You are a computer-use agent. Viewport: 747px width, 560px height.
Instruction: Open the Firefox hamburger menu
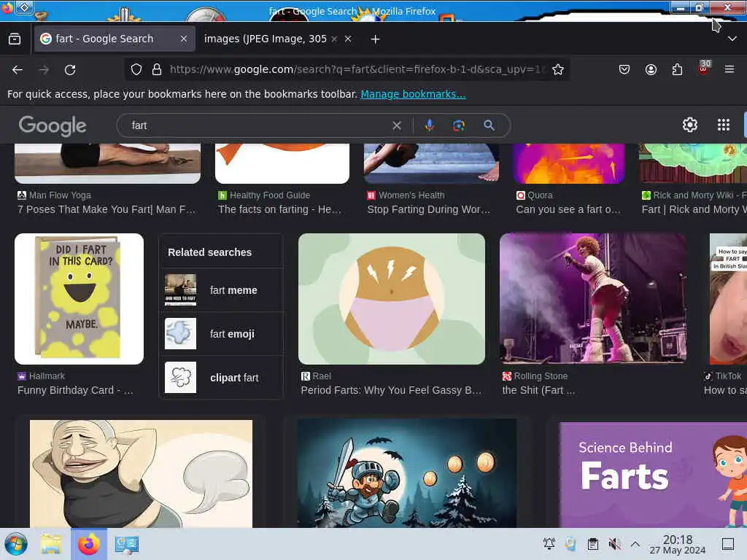click(x=729, y=69)
